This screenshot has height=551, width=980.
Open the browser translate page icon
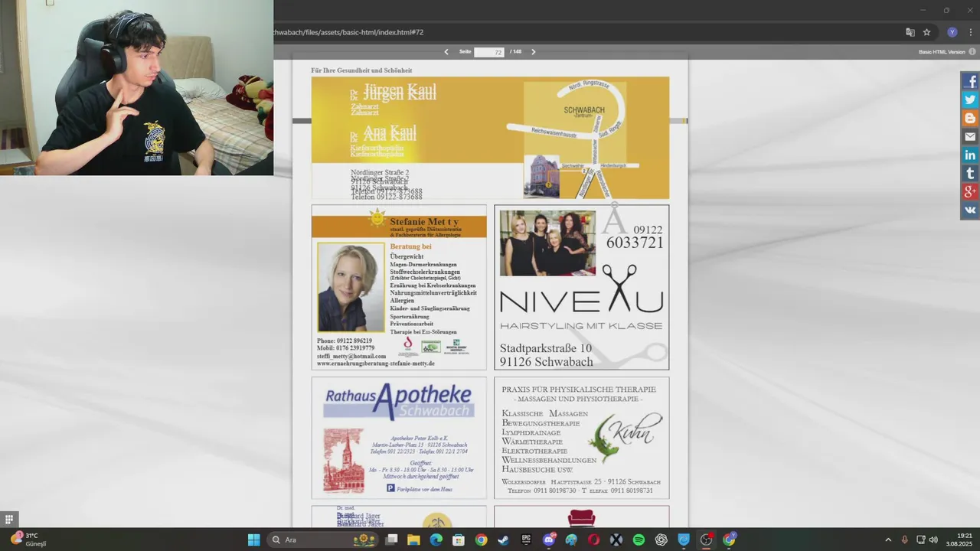point(910,32)
